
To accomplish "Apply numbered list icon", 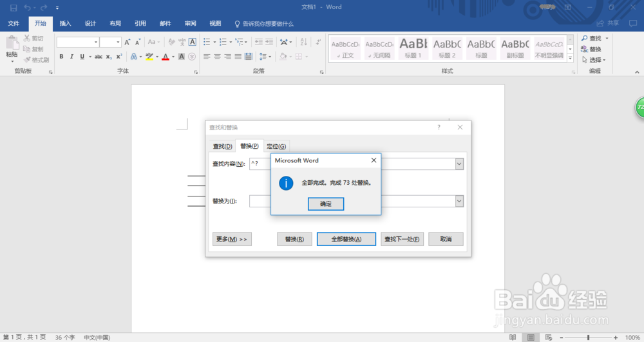I will point(223,42).
